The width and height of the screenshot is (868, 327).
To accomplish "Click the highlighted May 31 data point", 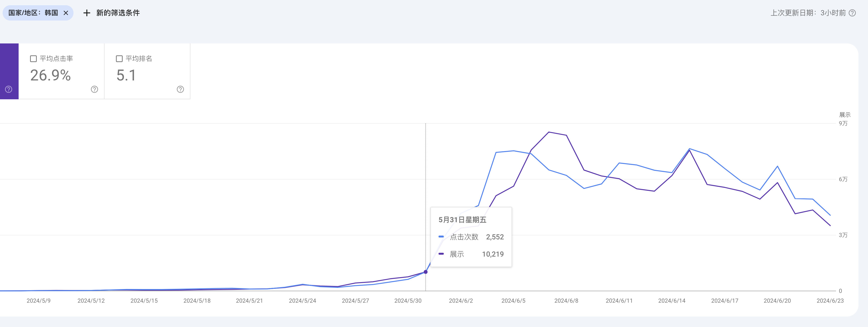I will [x=426, y=272].
